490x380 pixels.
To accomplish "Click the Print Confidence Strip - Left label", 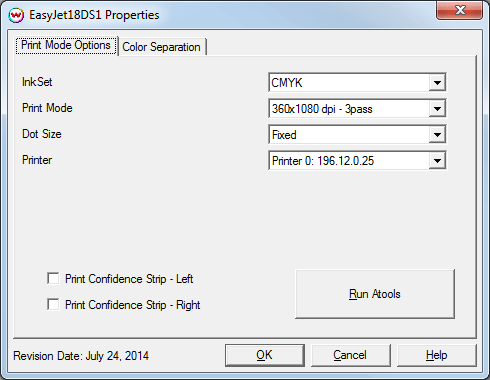I will (129, 279).
